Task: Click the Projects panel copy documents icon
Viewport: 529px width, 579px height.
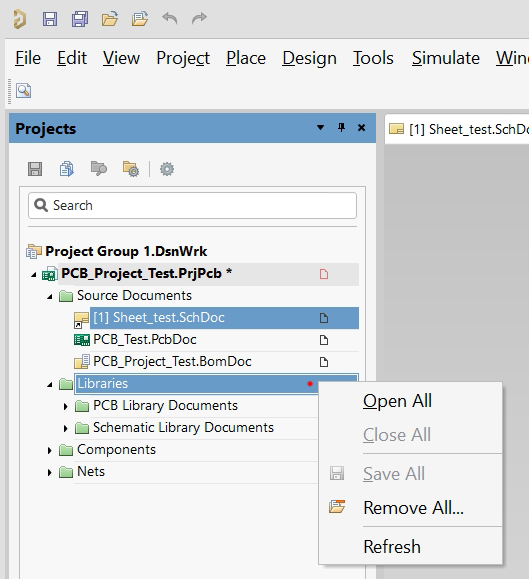Action: tap(66, 169)
